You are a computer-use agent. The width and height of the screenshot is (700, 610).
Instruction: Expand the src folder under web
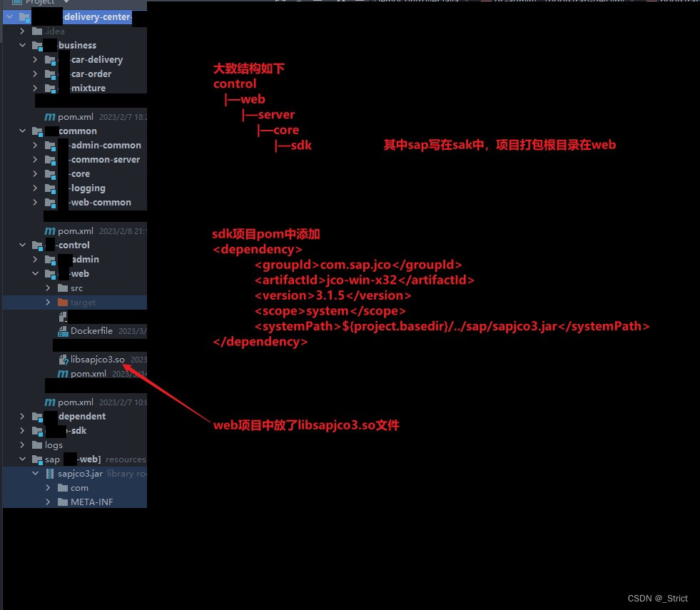(x=47, y=288)
